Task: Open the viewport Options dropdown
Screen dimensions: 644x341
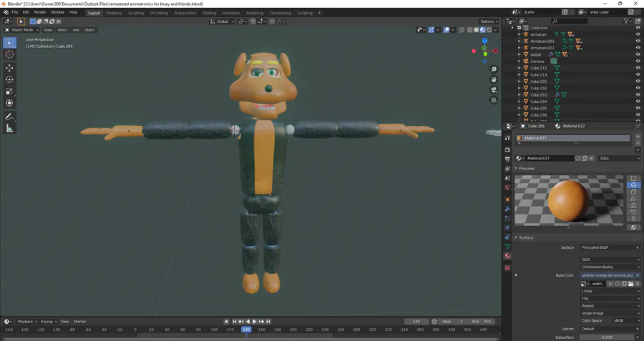Action: click(x=489, y=21)
